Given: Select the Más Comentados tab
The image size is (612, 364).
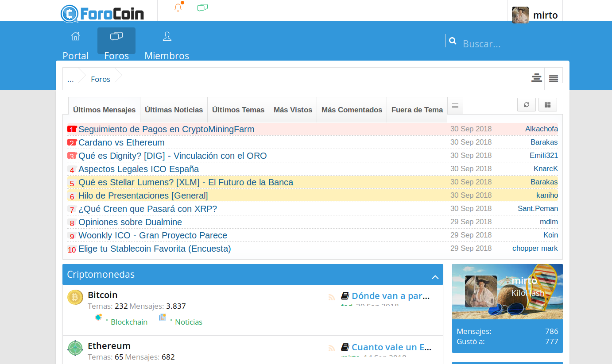Looking at the screenshot, I should click(352, 110).
